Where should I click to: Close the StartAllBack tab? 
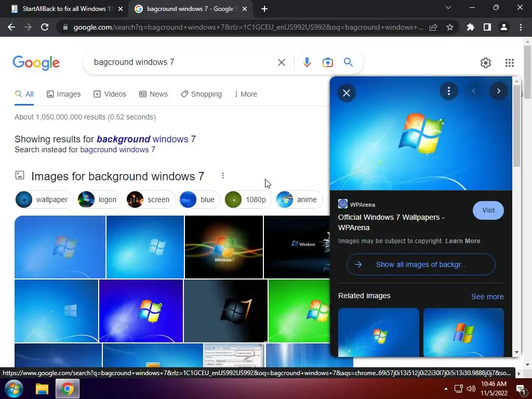click(121, 9)
